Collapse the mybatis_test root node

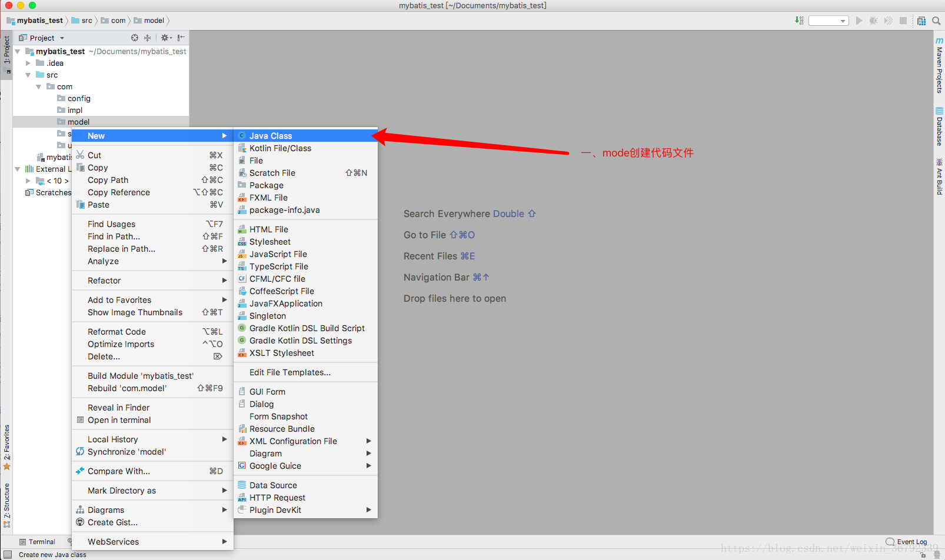click(x=18, y=52)
